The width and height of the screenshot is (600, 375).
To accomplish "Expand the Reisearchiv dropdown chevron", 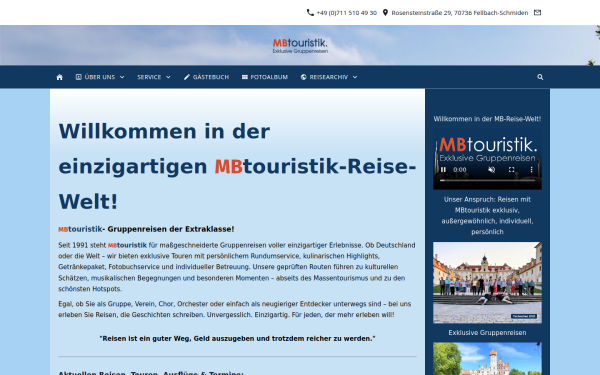I will pos(355,77).
